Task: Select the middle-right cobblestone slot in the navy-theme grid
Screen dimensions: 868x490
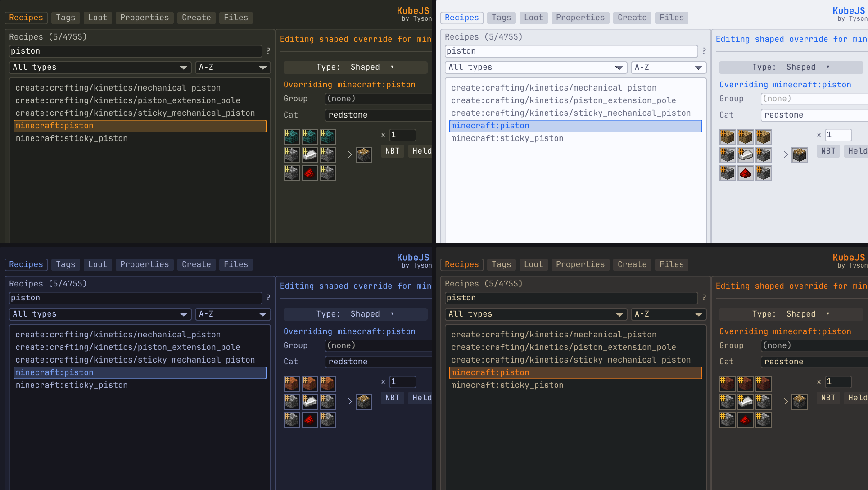Action: pyautogui.click(x=328, y=402)
